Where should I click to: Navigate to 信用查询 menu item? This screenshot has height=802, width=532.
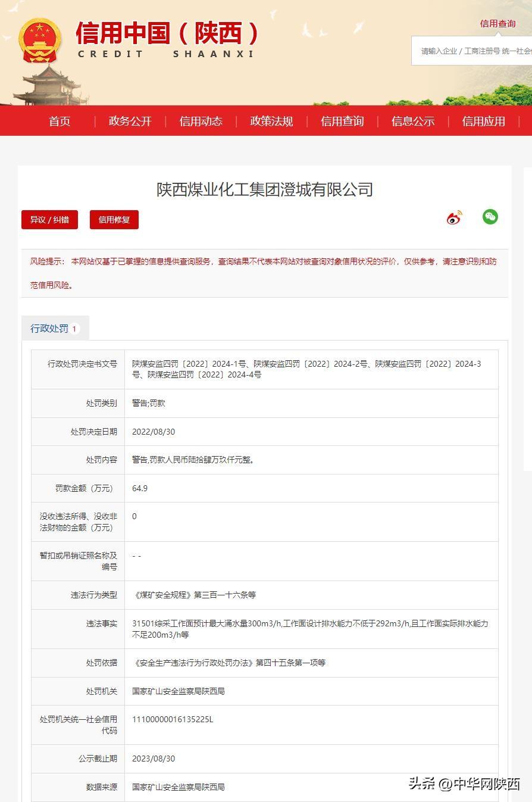342,121
